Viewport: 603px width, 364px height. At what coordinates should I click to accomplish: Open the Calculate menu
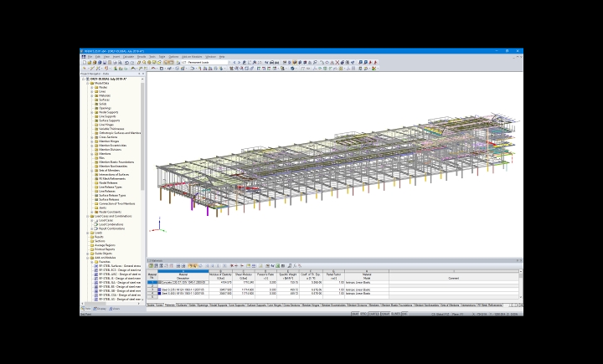pos(128,57)
